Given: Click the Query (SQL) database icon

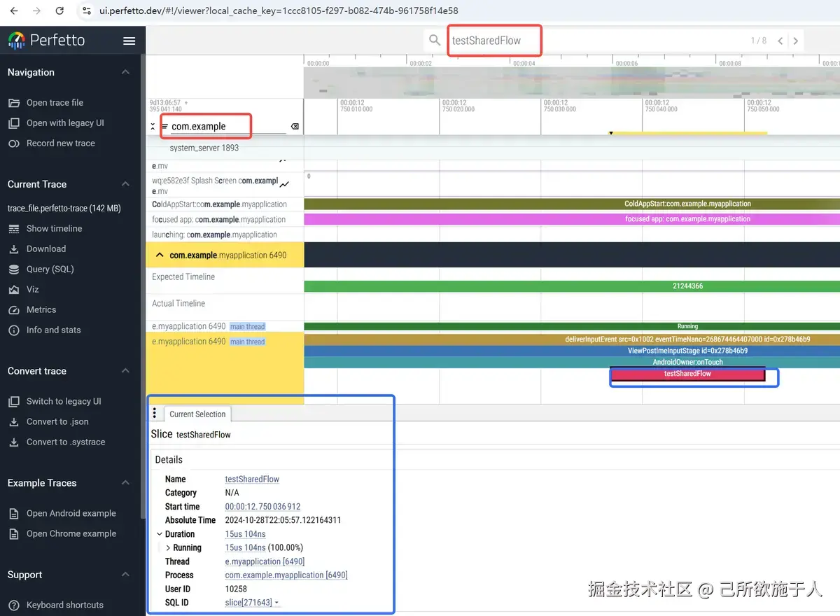Looking at the screenshot, I should (x=14, y=269).
